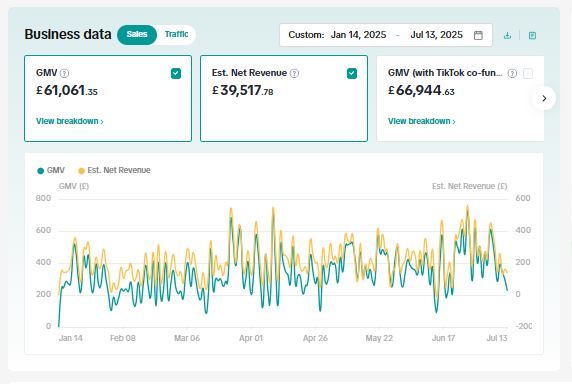Viewport: 572px width, 384px height.
Task: Select the Est. Net Revenue metric card
Action: coord(284,98)
